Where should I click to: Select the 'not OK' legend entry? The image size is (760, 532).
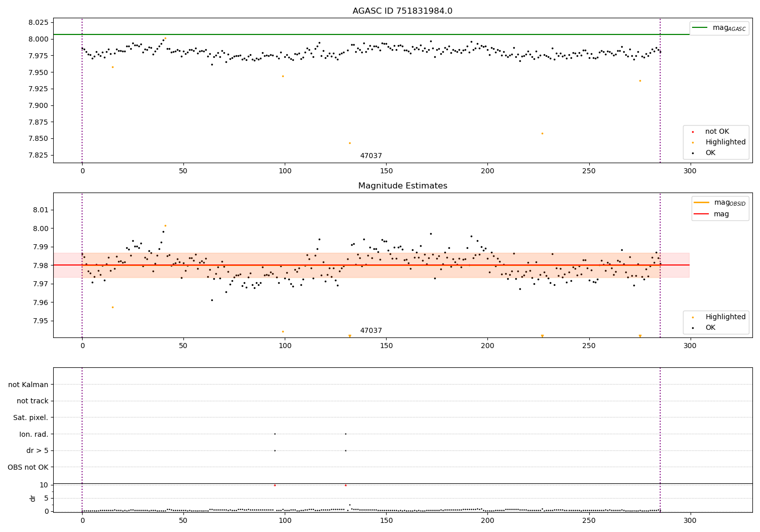717,132
